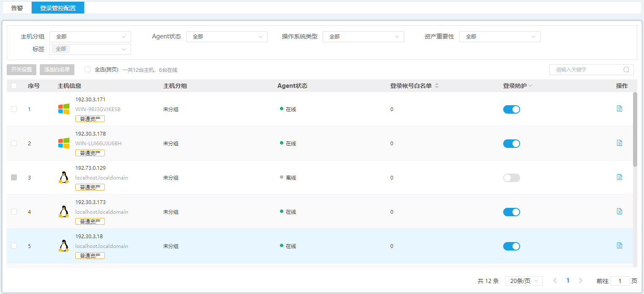Sort by login account whitelist column arrows

point(437,86)
